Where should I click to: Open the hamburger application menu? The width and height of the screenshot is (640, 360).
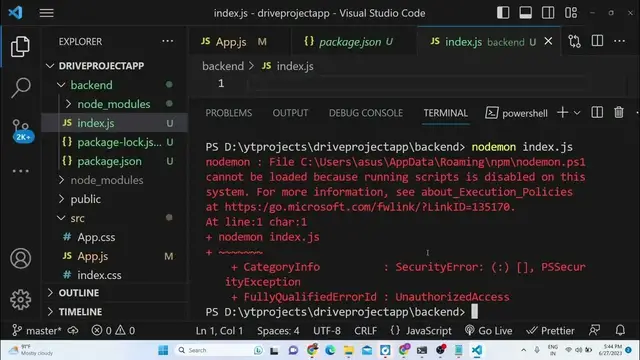coord(47,13)
